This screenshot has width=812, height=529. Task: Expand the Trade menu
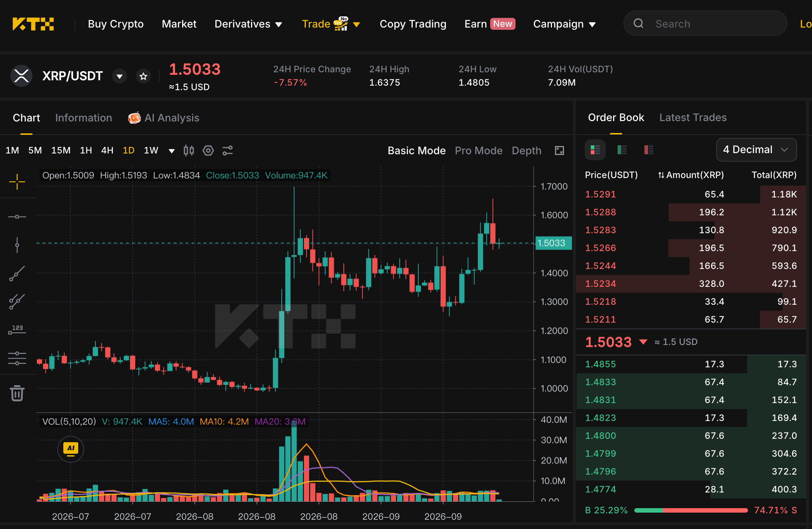click(331, 24)
